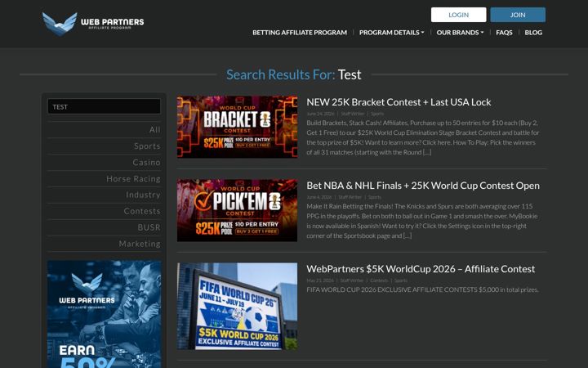Click the Web Partners Earn 50% sidebar banner
The height and width of the screenshot is (368, 588).
tap(104, 314)
